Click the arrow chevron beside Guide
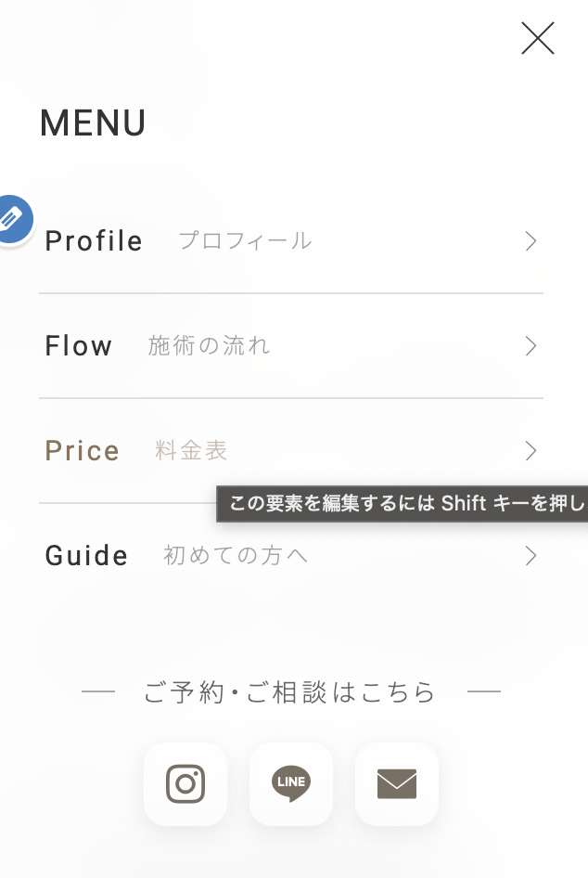588x878 pixels. 530,556
